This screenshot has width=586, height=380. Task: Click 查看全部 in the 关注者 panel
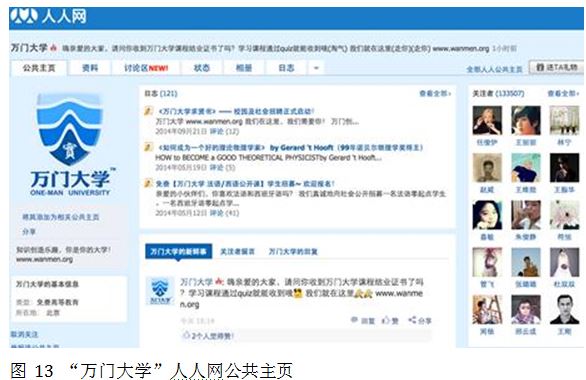[563, 93]
